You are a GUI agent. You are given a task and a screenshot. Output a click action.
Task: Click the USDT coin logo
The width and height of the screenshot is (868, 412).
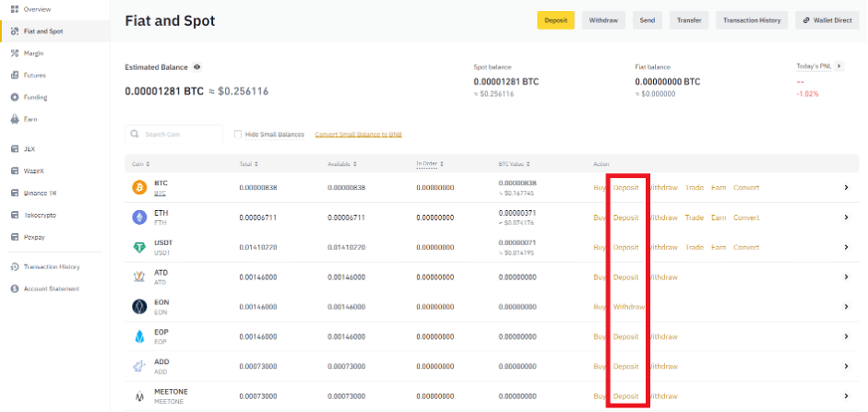(139, 247)
